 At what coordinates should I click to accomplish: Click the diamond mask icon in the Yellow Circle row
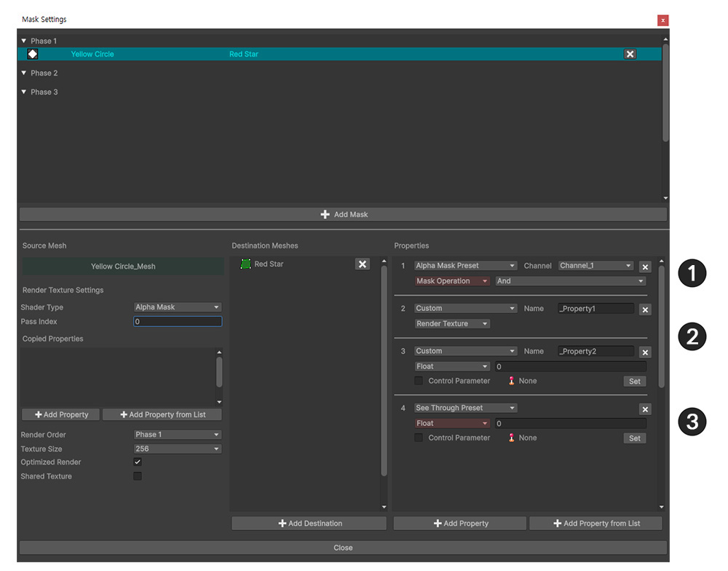point(33,54)
